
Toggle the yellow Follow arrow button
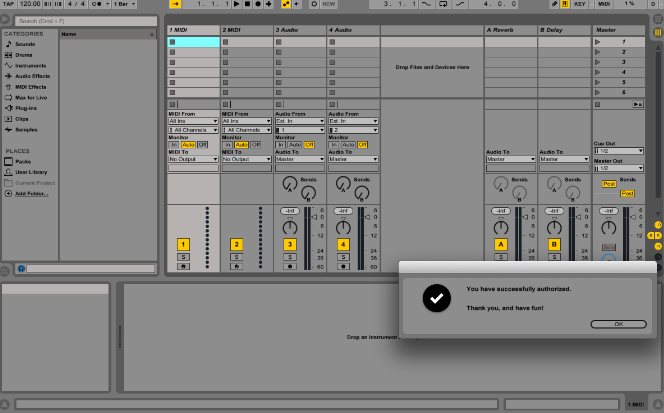175,4
